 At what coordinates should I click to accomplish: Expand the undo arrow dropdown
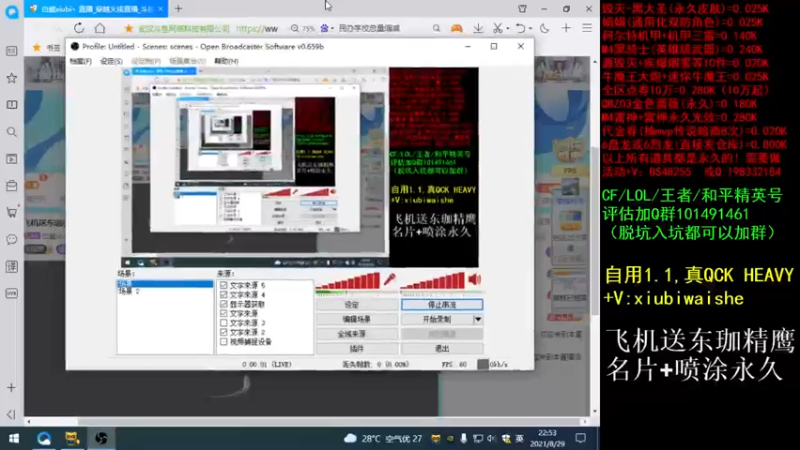point(530,29)
